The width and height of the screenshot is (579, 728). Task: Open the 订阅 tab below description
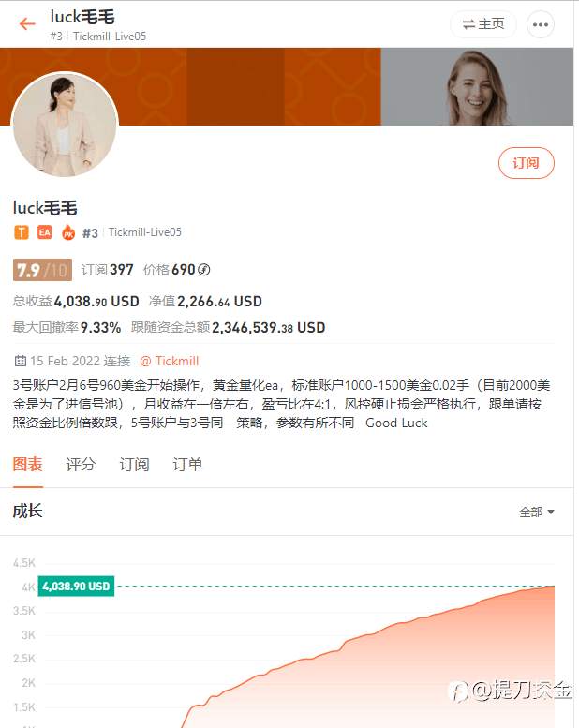134,465
